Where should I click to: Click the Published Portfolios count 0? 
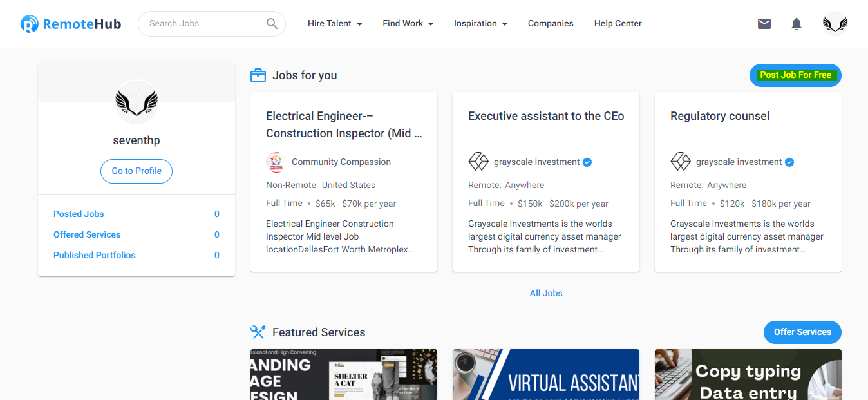[217, 255]
